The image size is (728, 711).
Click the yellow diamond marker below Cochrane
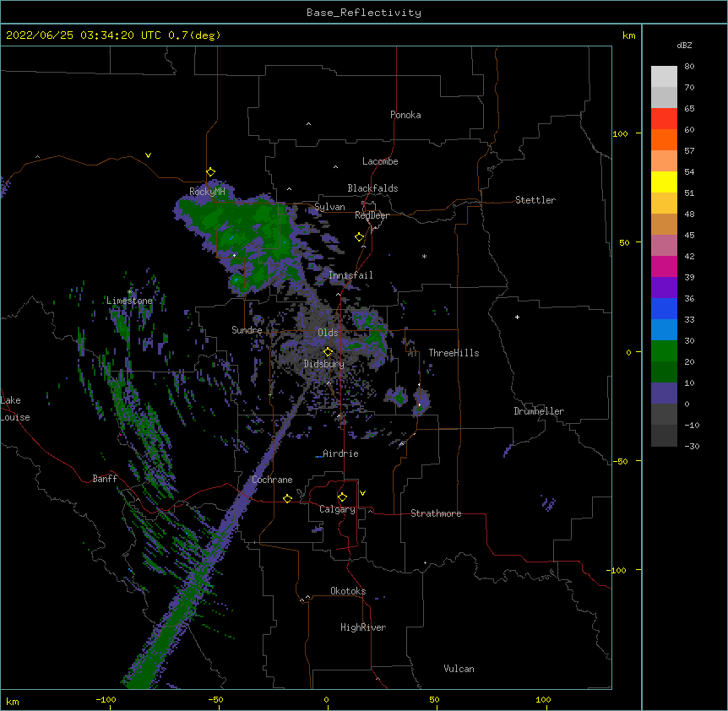point(287,498)
